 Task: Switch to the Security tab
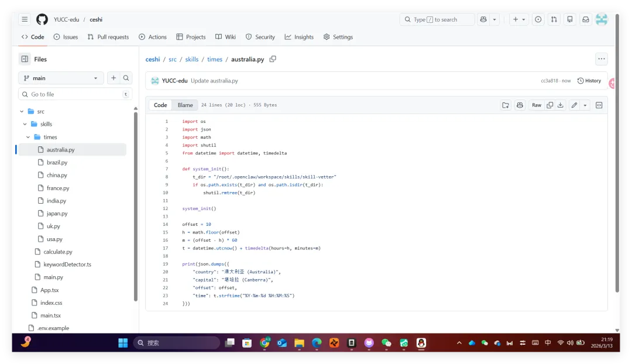pos(260,37)
